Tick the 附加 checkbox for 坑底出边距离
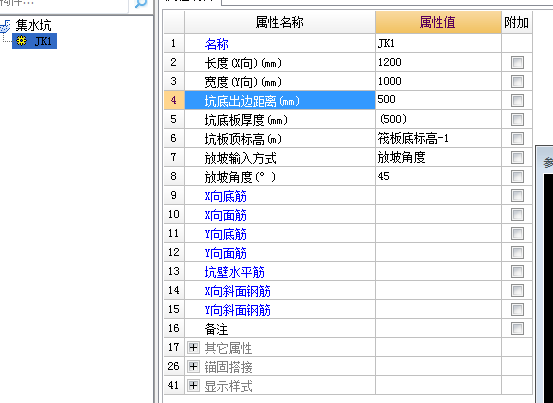The width and height of the screenshot is (553, 403). point(517,100)
